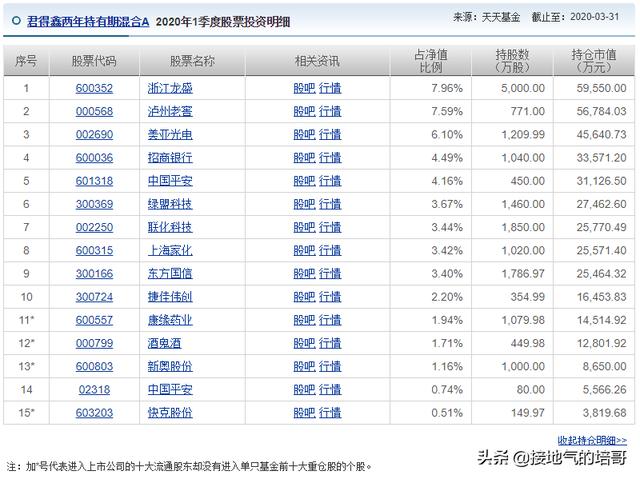Screen dimensions: 640x479
Task: Open stock code 600352
Action: pos(94,88)
